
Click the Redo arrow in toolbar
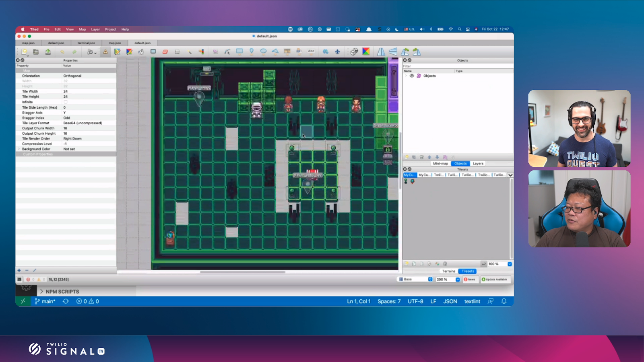74,51
